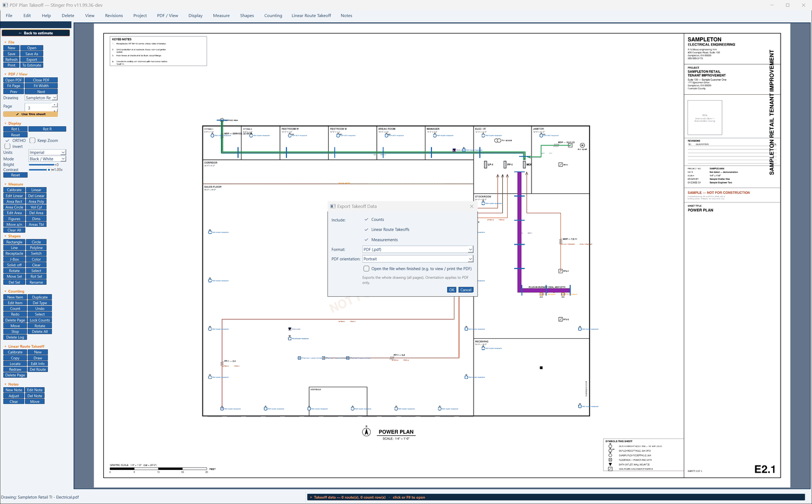Click the To Estimate button
Viewport: 812px width, 504px height.
[x=31, y=65]
